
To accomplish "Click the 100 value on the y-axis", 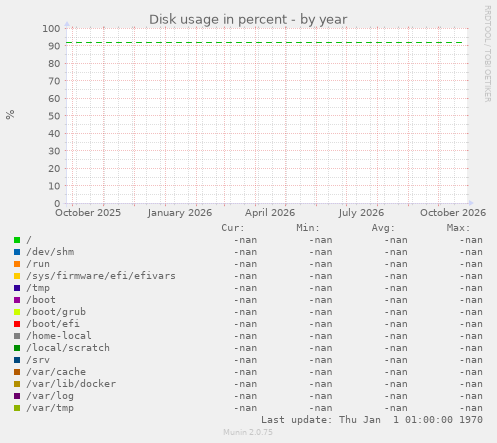I will [x=51, y=29].
